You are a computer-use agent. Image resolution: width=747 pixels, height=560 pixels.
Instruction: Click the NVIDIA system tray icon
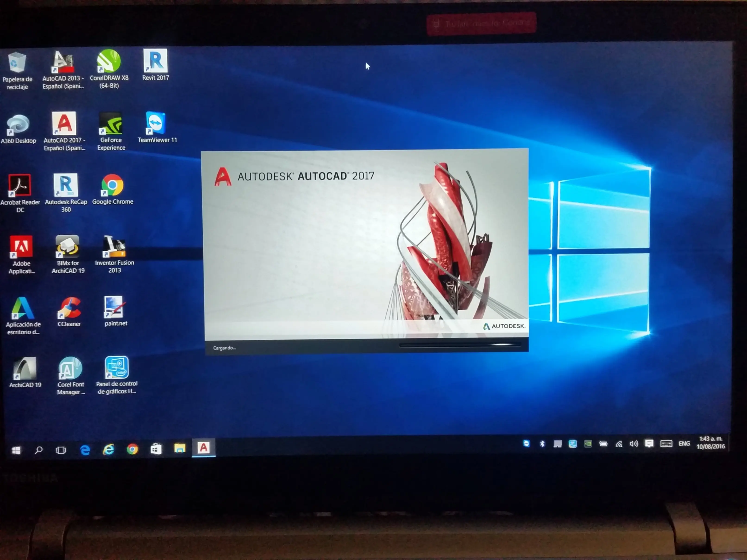(x=588, y=444)
